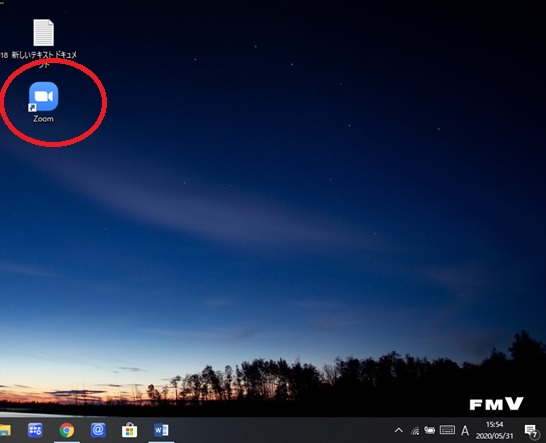Click the FMV logo on the wallpaper
Viewport: 546px width, 443px height.
[x=497, y=404]
